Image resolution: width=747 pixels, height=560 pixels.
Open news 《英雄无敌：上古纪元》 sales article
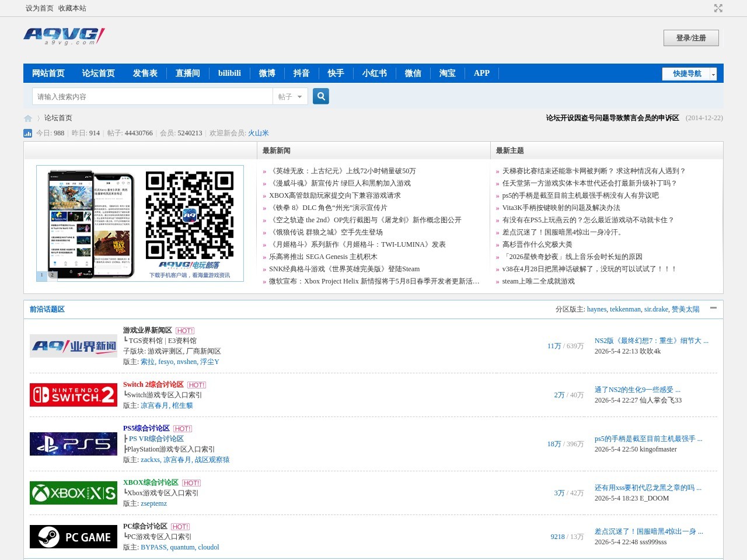pyautogui.click(x=343, y=171)
